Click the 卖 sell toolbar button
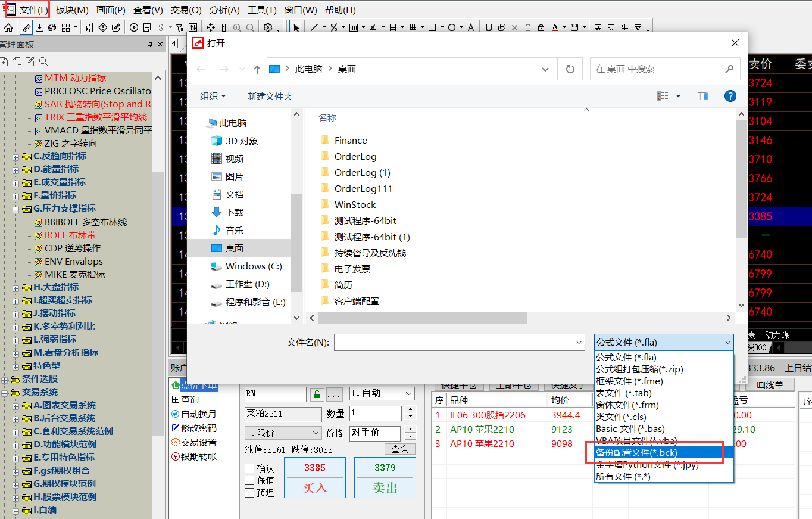 tap(611, 27)
